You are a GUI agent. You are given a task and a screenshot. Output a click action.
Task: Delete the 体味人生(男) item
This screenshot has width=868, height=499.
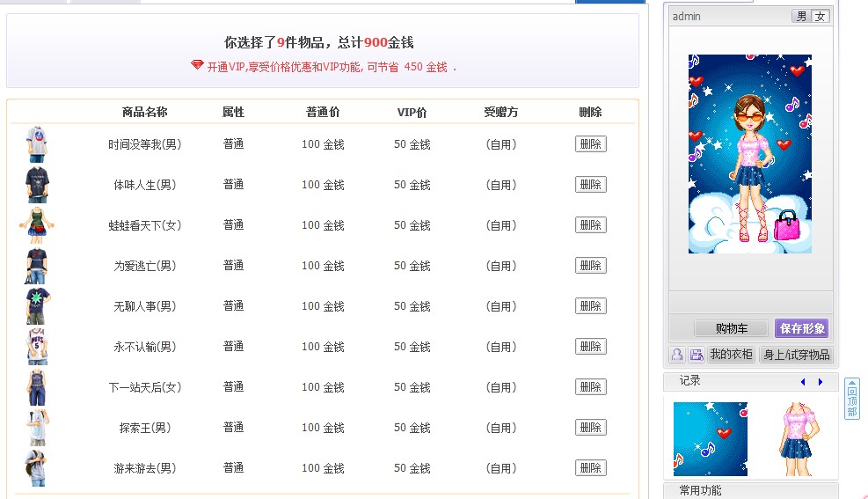coord(591,185)
